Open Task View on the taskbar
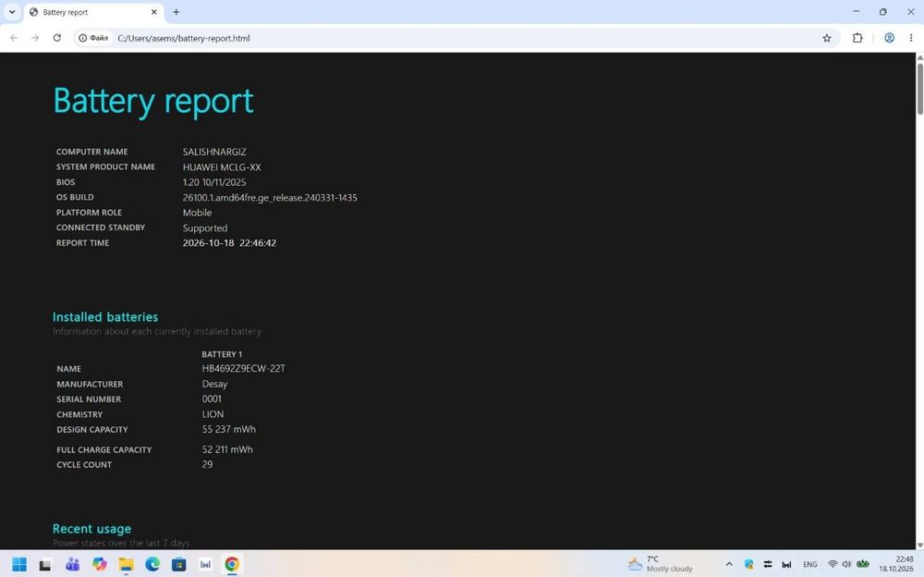The height and width of the screenshot is (577, 924). click(45, 565)
